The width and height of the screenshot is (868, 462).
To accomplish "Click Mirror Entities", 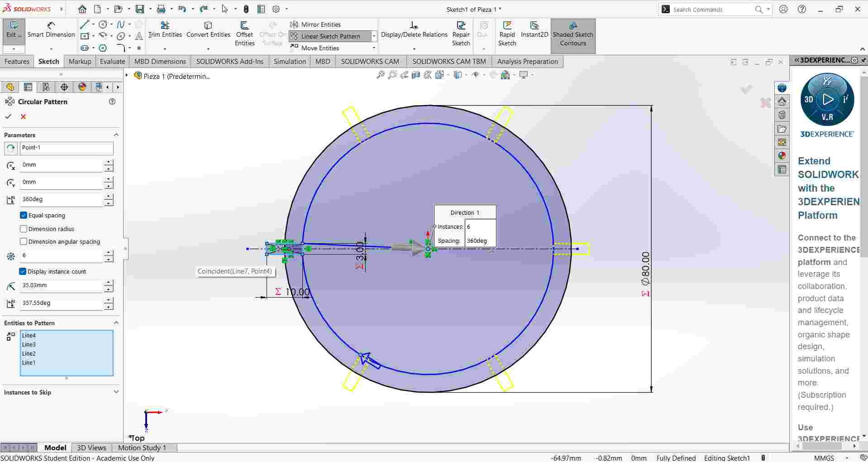I will 315,24.
